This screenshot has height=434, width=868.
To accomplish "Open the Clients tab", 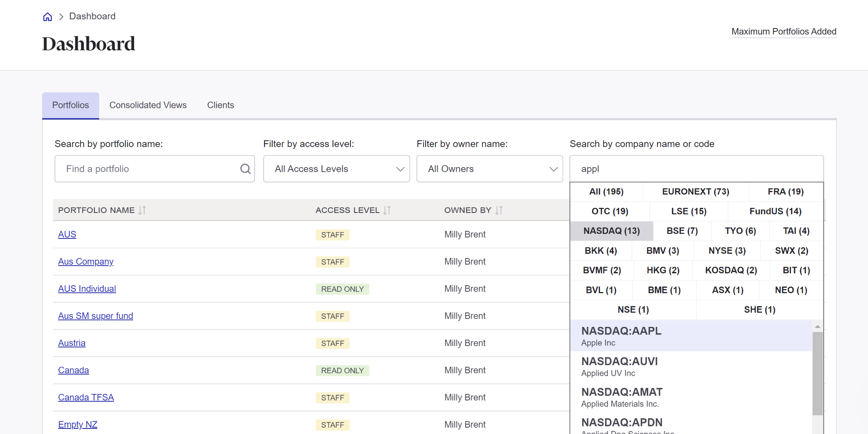I will pyautogui.click(x=220, y=105).
